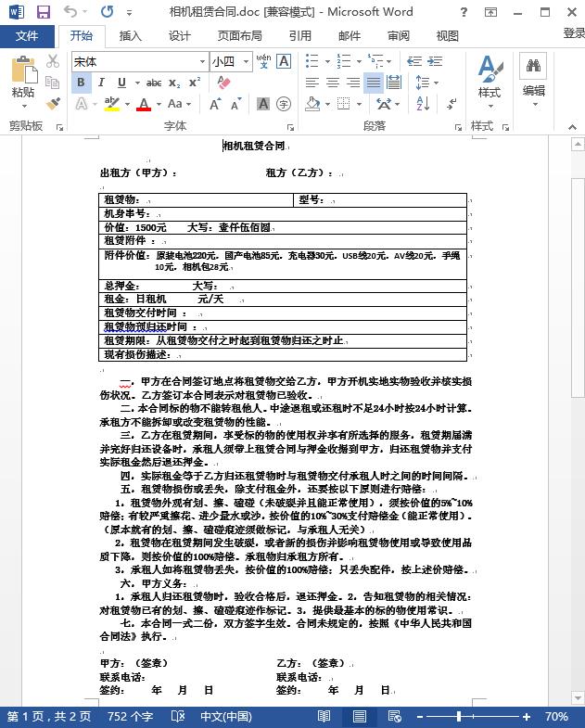This screenshot has height=728, width=585.
Task: Apply the red font color
Action: point(144,104)
